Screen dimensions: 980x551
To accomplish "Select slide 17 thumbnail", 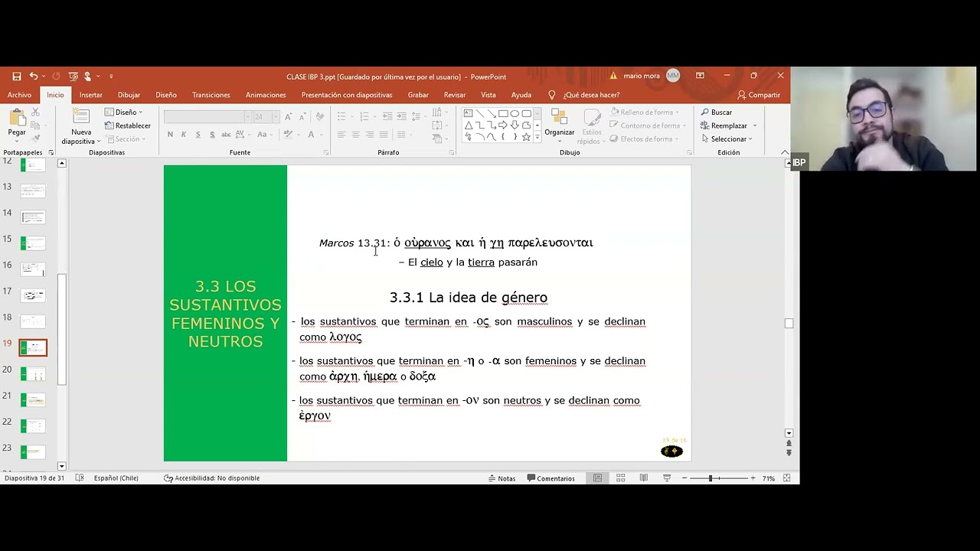I will 33,295.
